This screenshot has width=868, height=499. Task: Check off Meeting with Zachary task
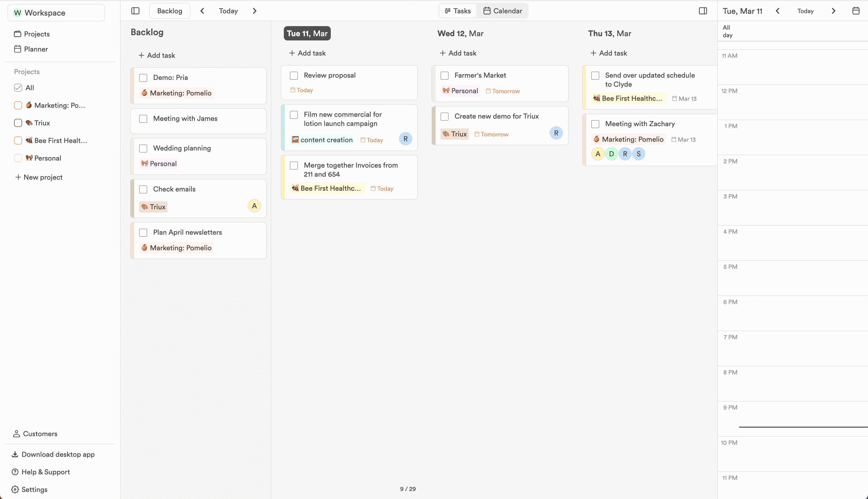(595, 124)
